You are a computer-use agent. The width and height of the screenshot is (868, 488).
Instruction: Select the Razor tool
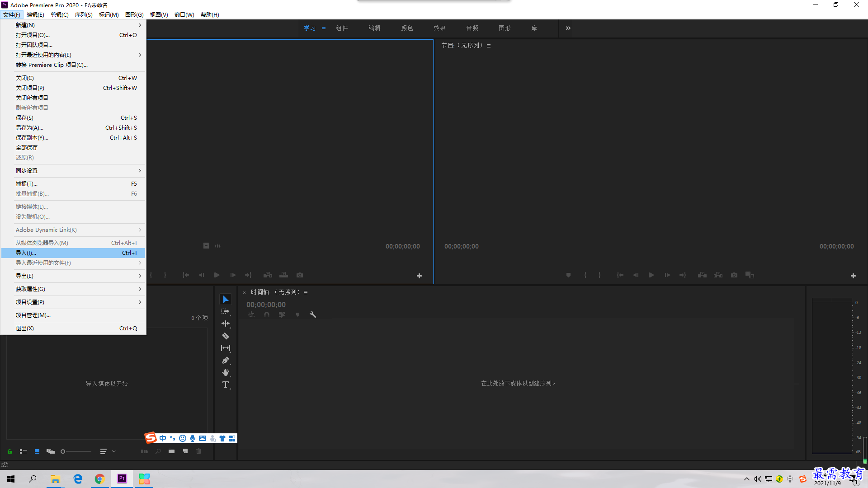coord(226,336)
